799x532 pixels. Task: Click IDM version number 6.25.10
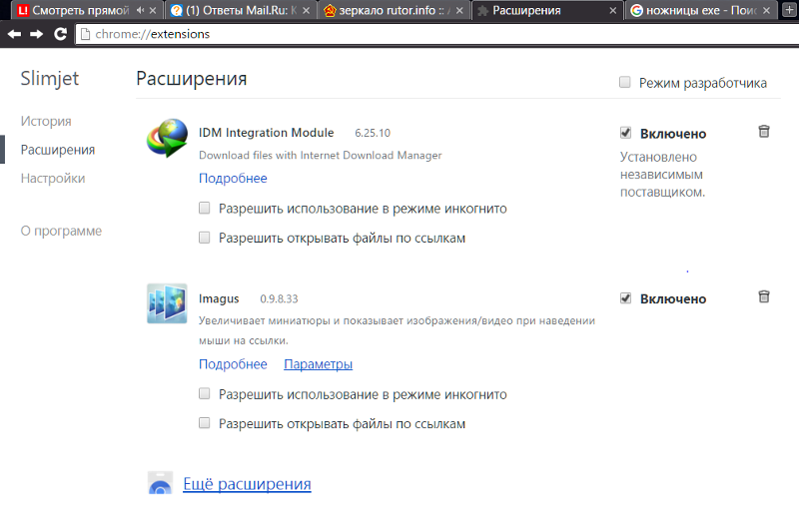[x=373, y=133]
